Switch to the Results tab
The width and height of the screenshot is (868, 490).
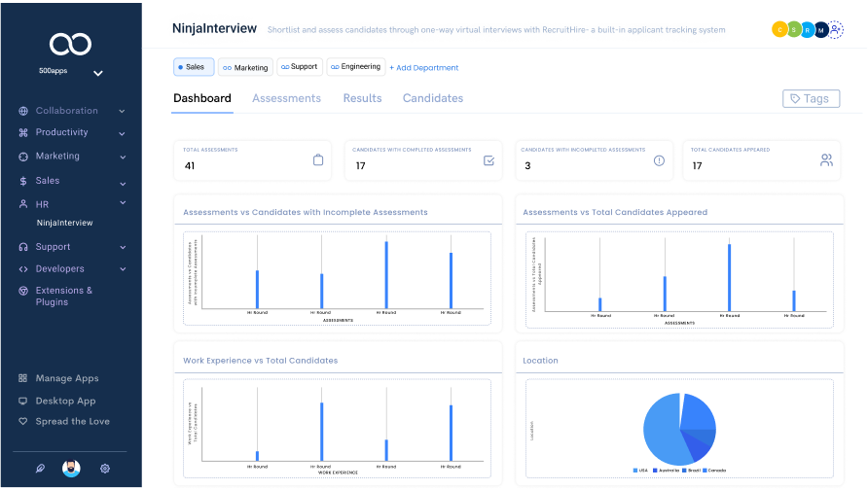pyautogui.click(x=363, y=98)
